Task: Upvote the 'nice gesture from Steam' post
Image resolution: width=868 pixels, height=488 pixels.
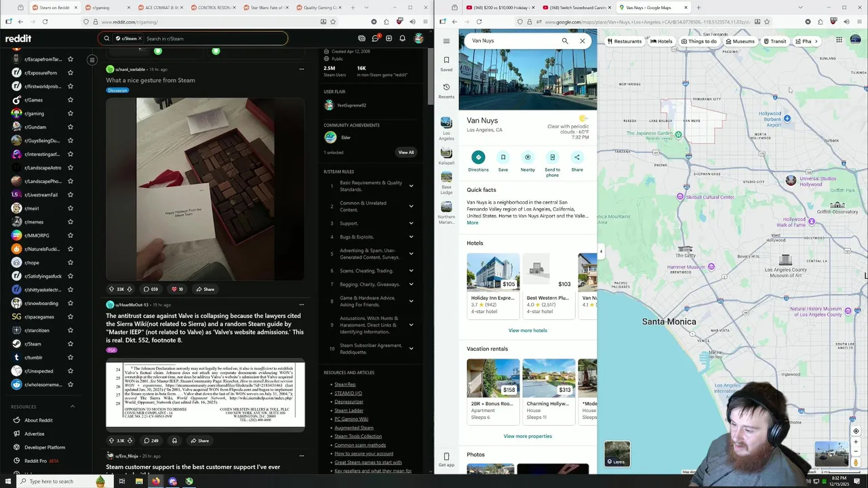Action: coord(112,289)
